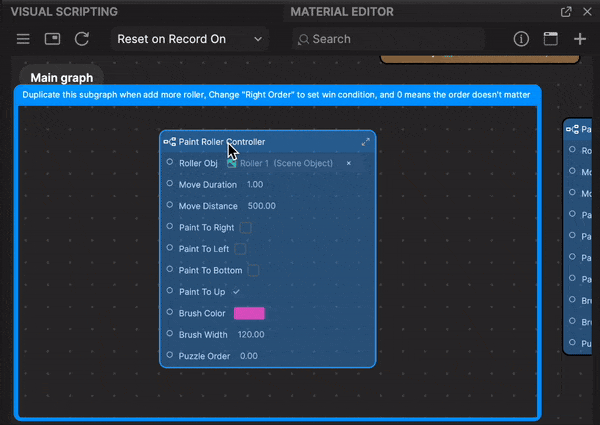This screenshot has width=600, height=425.
Task: Click the Main graph breadcrumb label
Action: [62, 77]
